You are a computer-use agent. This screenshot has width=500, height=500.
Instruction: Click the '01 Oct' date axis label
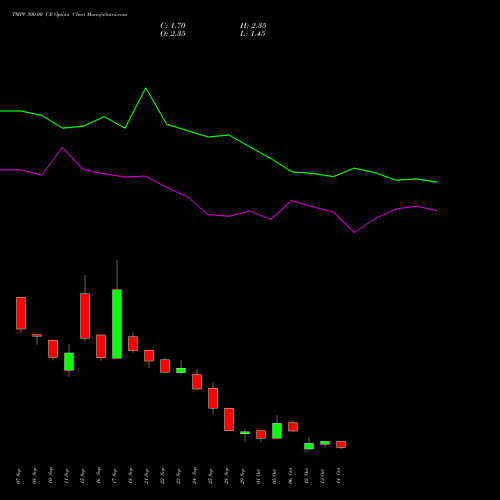[259, 476]
